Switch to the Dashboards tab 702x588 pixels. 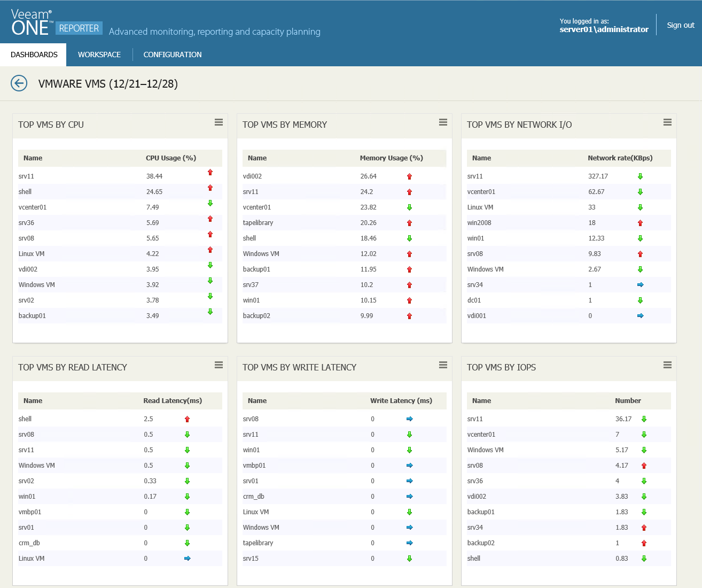[x=34, y=55]
